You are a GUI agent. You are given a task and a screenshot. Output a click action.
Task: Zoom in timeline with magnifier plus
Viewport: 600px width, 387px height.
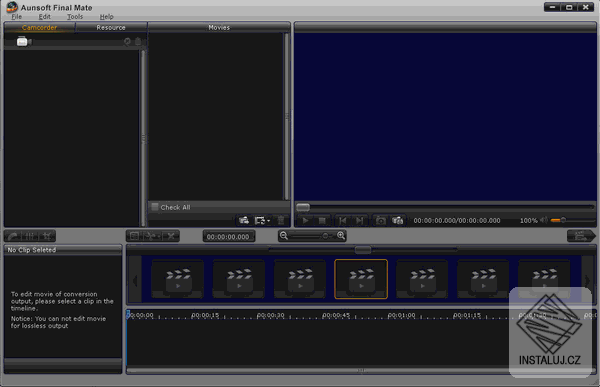[341, 236]
